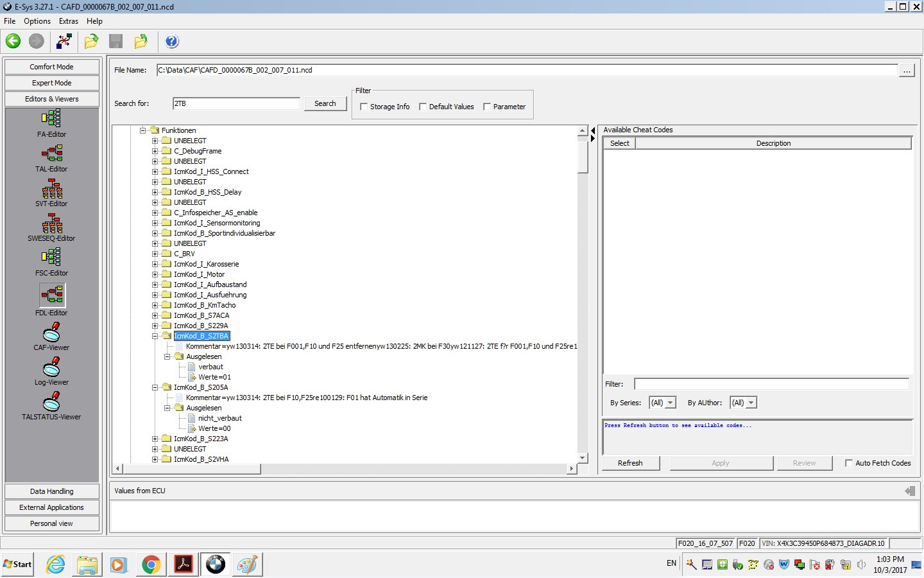The image size is (924, 578).
Task: Open Paint from the taskbar
Action: 248,565
